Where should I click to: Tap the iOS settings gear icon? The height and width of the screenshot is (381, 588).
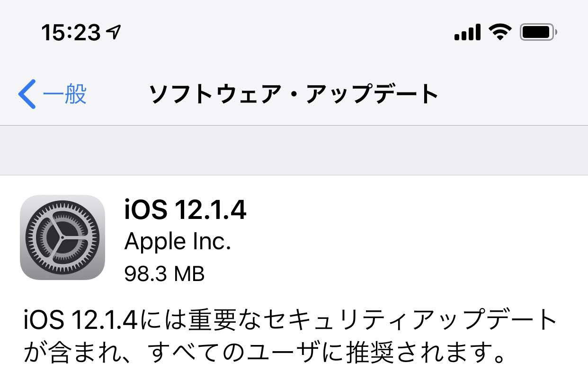62,237
